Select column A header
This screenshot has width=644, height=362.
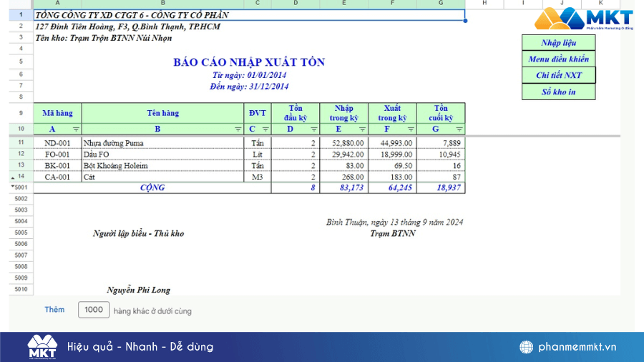click(57, 4)
